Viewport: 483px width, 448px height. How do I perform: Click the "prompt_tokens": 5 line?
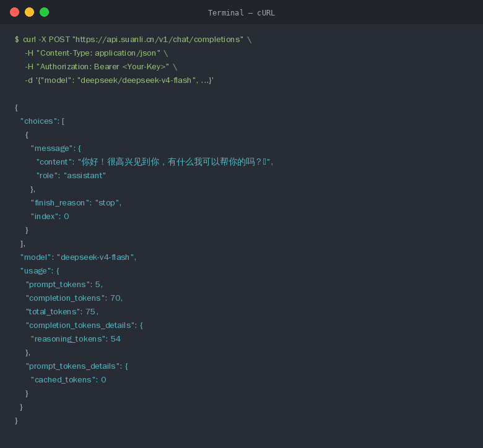(x=64, y=285)
